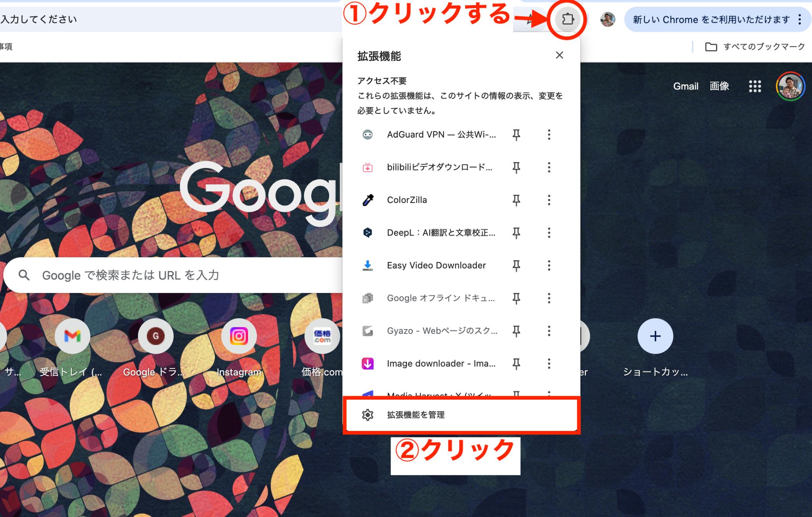Open the Google account avatar

[x=790, y=86]
